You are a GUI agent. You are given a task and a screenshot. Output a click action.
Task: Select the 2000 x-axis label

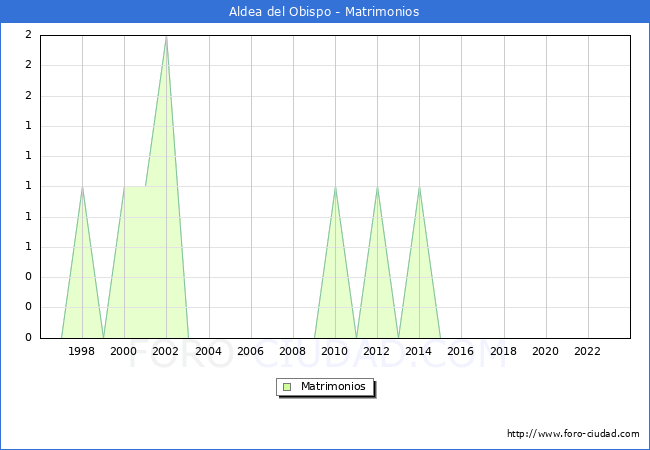[124, 351]
